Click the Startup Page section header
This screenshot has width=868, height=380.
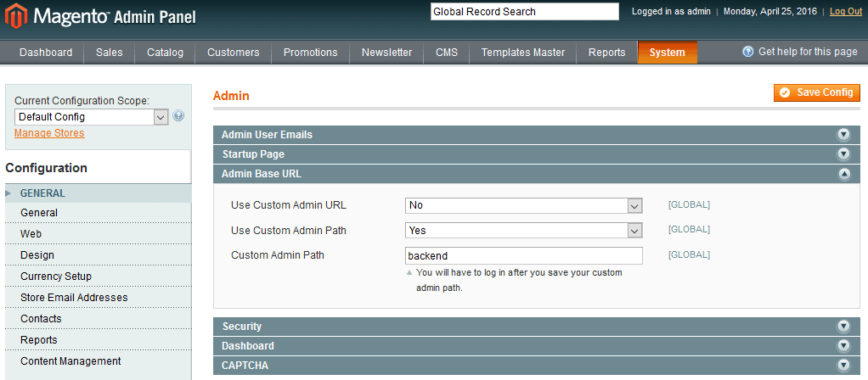(x=537, y=154)
